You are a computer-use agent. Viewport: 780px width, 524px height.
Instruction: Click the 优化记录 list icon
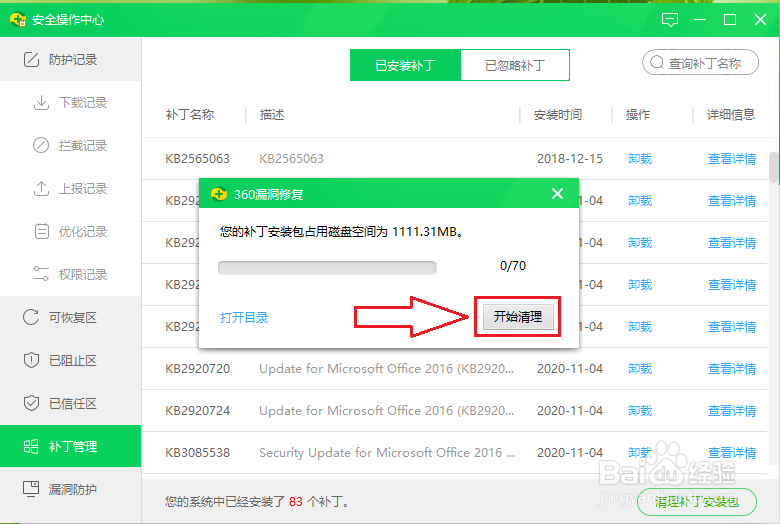click(x=41, y=231)
